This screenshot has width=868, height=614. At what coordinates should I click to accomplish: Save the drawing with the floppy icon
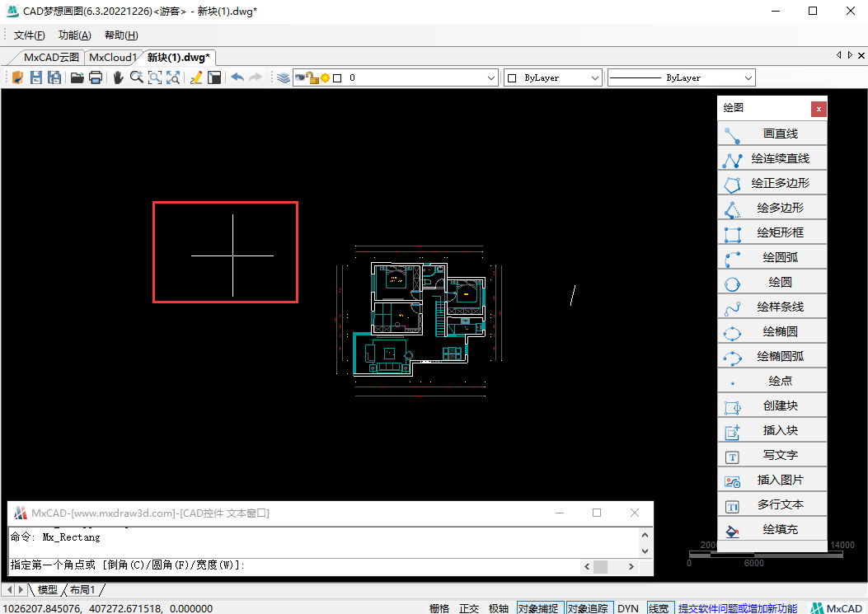tap(36, 77)
